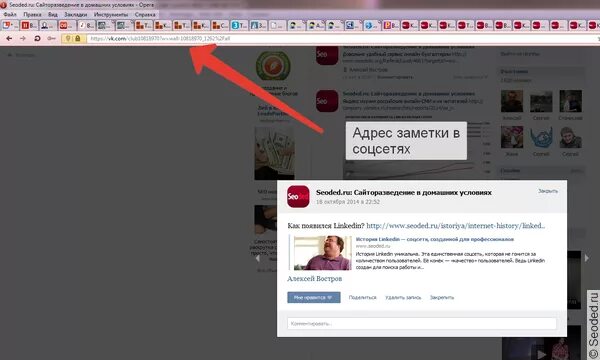Open author link Алексей Востров
This screenshot has height=360, width=600.
[315, 279]
